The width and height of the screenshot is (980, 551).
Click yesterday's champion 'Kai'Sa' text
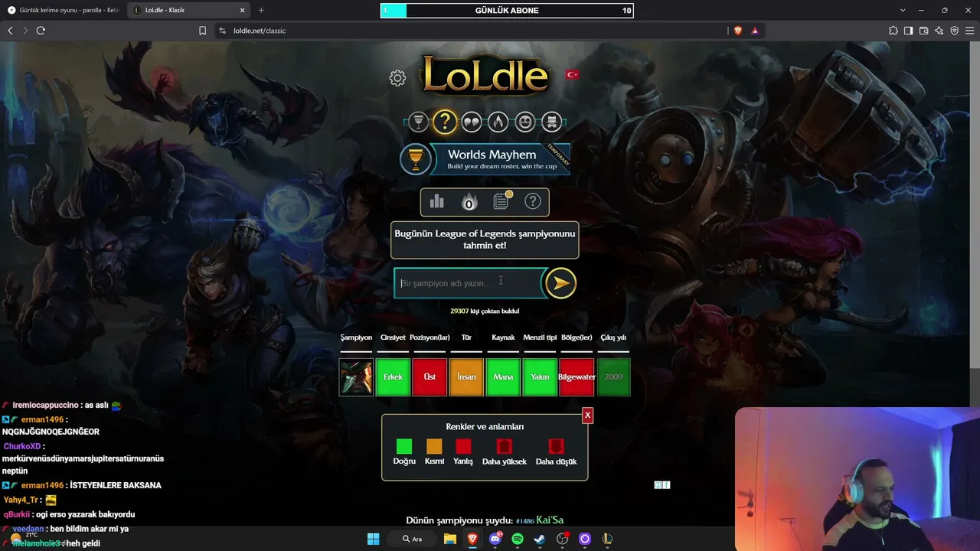[550, 520]
